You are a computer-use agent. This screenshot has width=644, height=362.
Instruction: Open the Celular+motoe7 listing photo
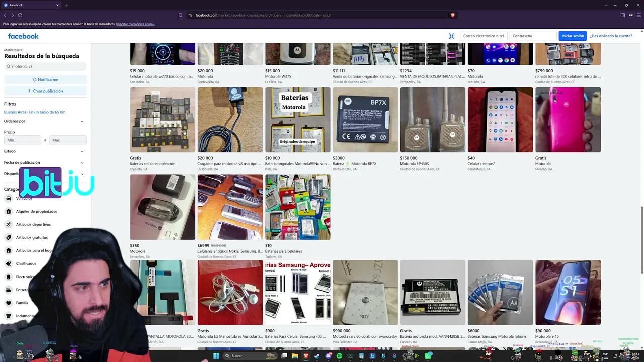coord(500,120)
